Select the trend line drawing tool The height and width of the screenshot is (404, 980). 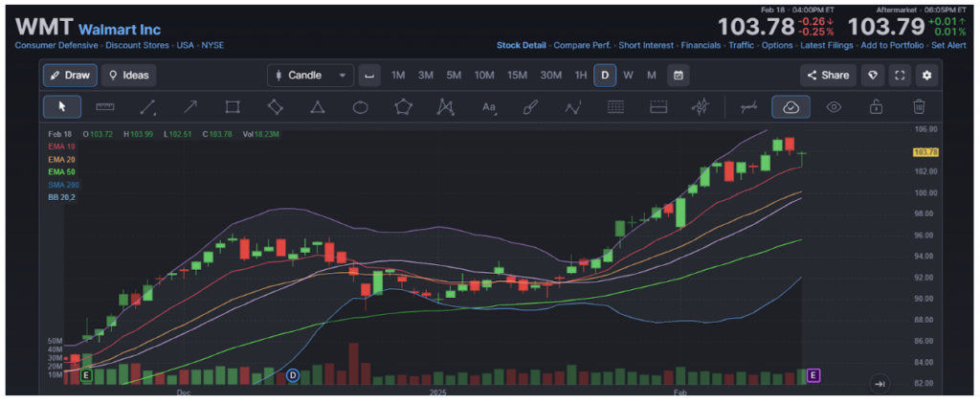click(147, 107)
